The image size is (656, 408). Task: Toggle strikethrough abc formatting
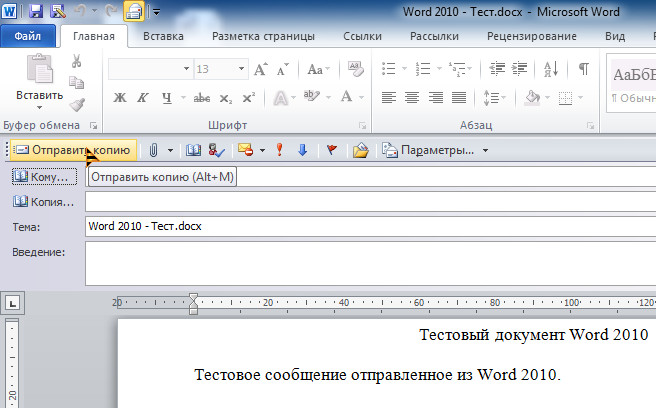[202, 98]
